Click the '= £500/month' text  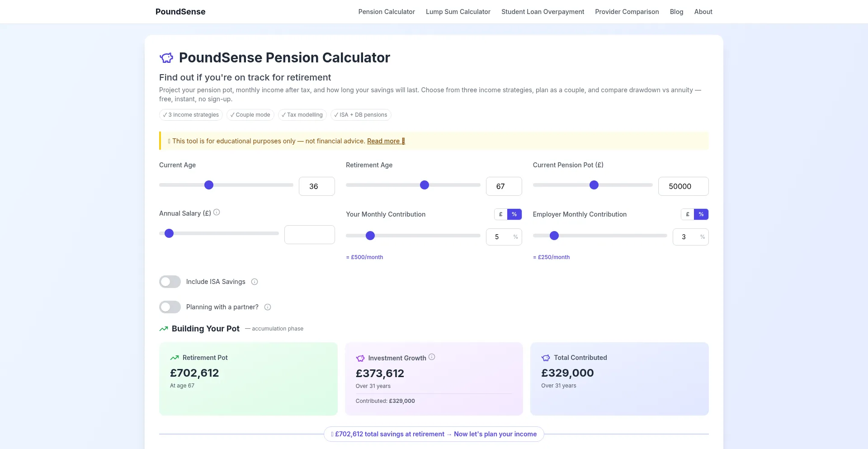coord(364,257)
